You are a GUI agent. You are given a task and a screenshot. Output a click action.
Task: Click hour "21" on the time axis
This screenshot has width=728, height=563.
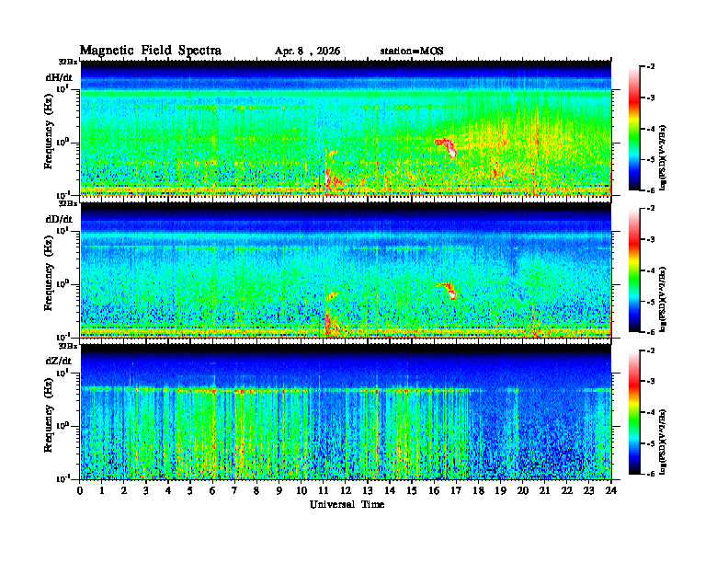[x=544, y=491]
